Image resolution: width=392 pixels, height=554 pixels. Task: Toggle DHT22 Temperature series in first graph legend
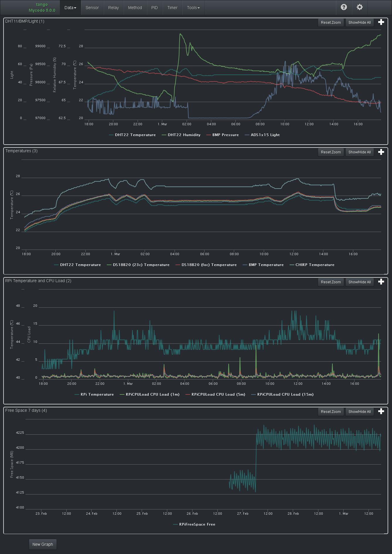pos(132,135)
